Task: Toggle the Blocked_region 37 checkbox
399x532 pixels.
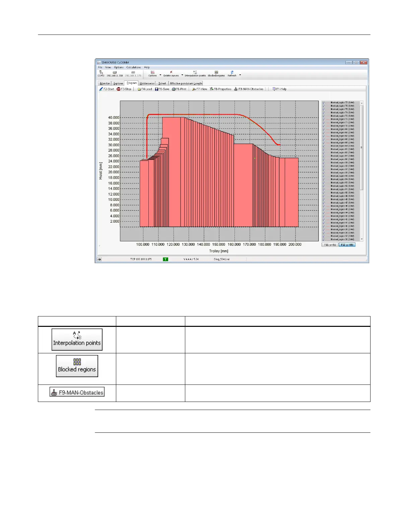Action: point(324,236)
